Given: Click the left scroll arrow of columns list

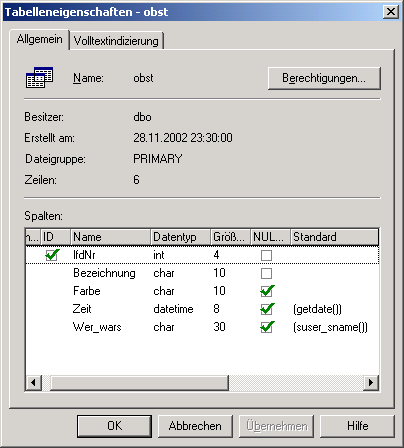Looking at the screenshot, I should click(x=33, y=382).
